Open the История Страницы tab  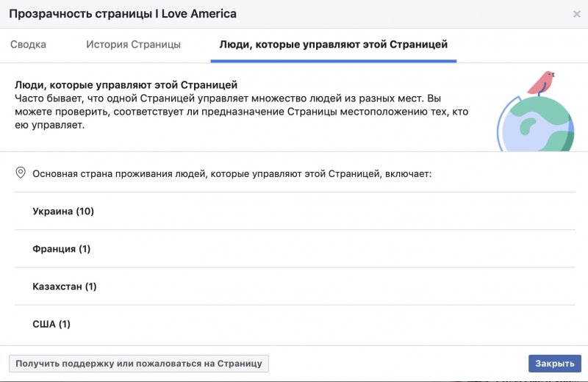pyautogui.click(x=133, y=45)
